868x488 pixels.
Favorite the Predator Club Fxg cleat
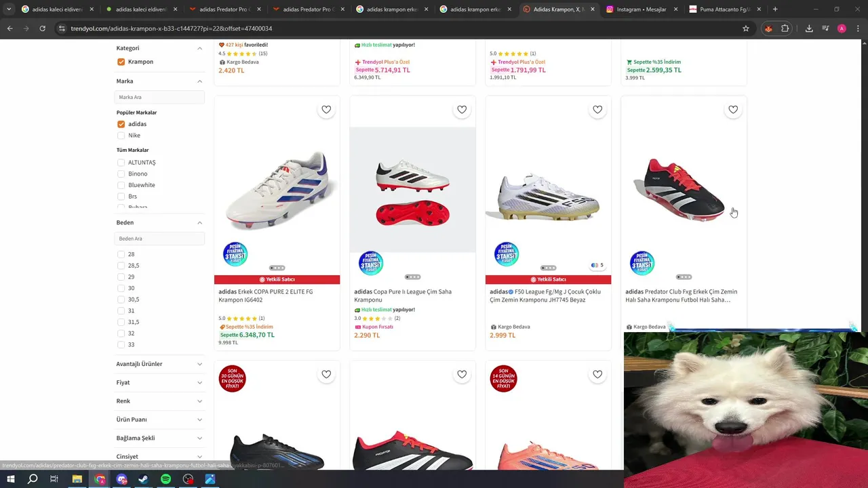pos(733,110)
